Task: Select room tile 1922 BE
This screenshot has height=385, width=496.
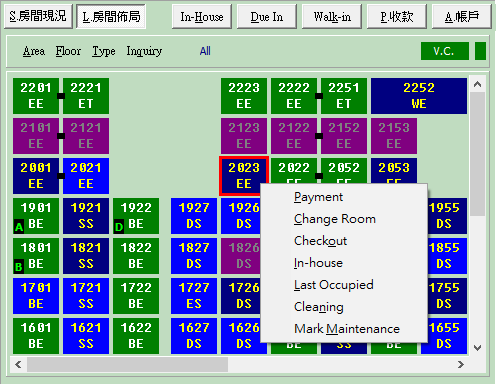Action: [x=136, y=216]
